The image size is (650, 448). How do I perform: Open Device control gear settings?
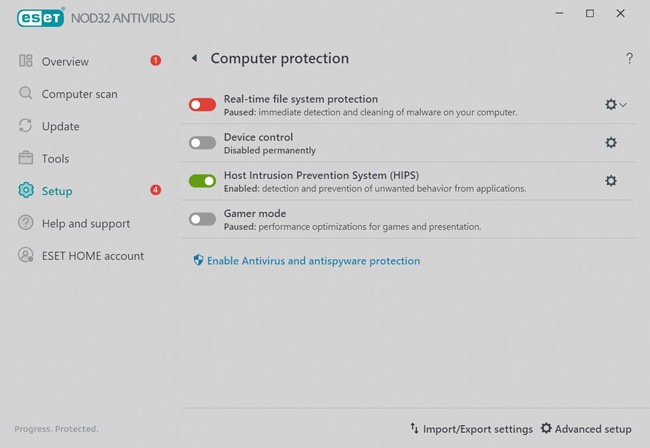click(611, 143)
